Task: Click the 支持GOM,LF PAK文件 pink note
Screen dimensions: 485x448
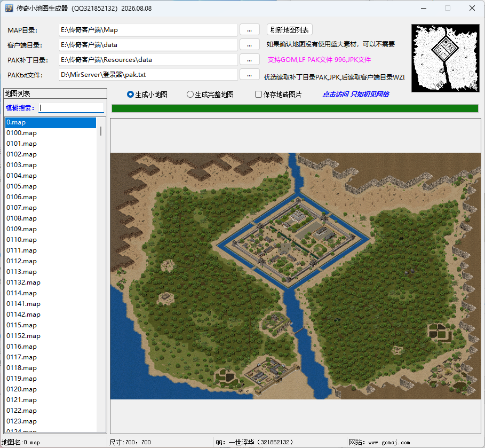Action: tap(319, 60)
